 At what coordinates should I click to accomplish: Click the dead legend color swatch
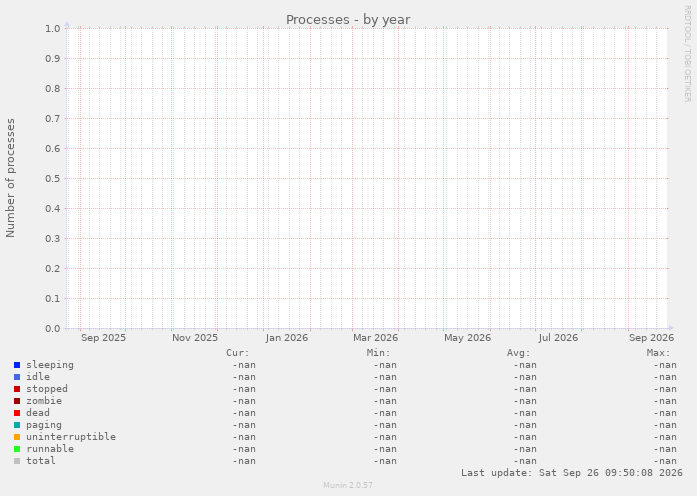[17, 413]
